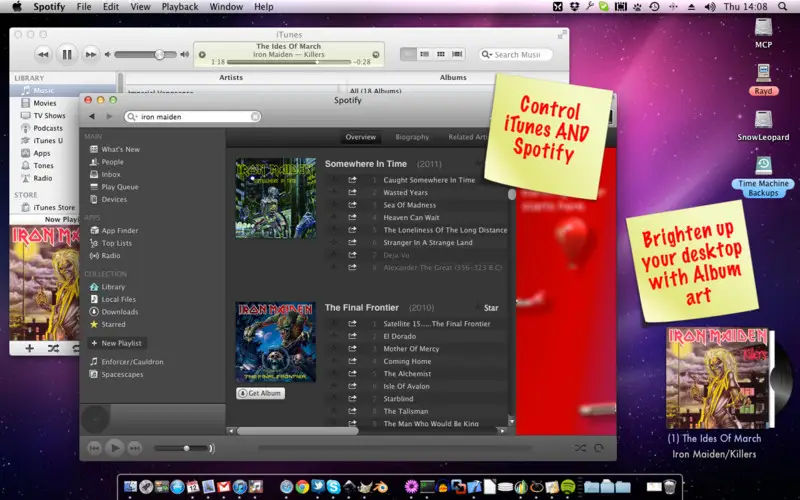Open the Window menu in menu bar
Image resolution: width=800 pixels, height=500 pixels.
coord(226,7)
